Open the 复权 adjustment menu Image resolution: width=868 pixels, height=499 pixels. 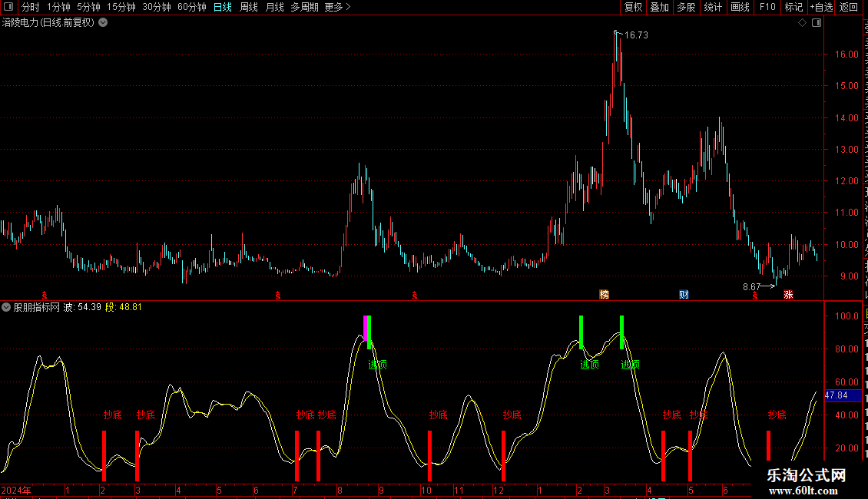tap(633, 7)
